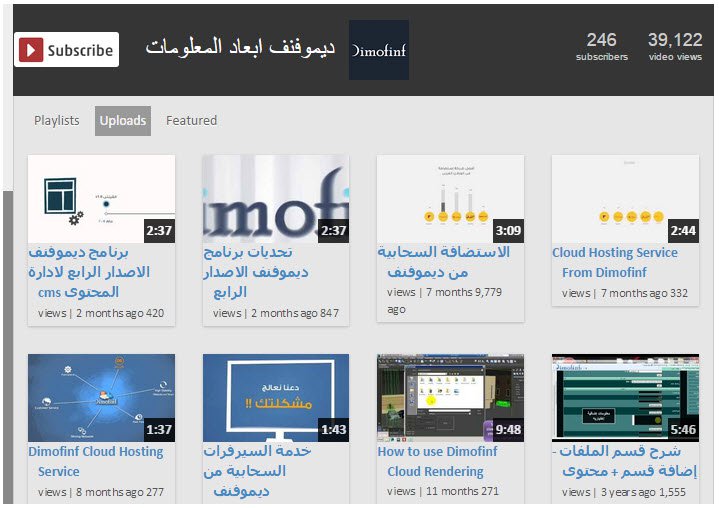Open the Arabic title ending in cms
The image size is (719, 508).
pos(89,272)
